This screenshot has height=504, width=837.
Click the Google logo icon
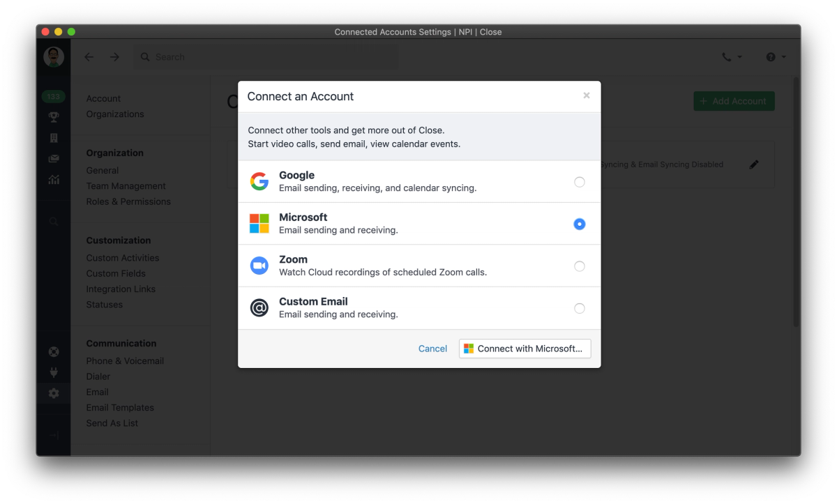click(259, 182)
